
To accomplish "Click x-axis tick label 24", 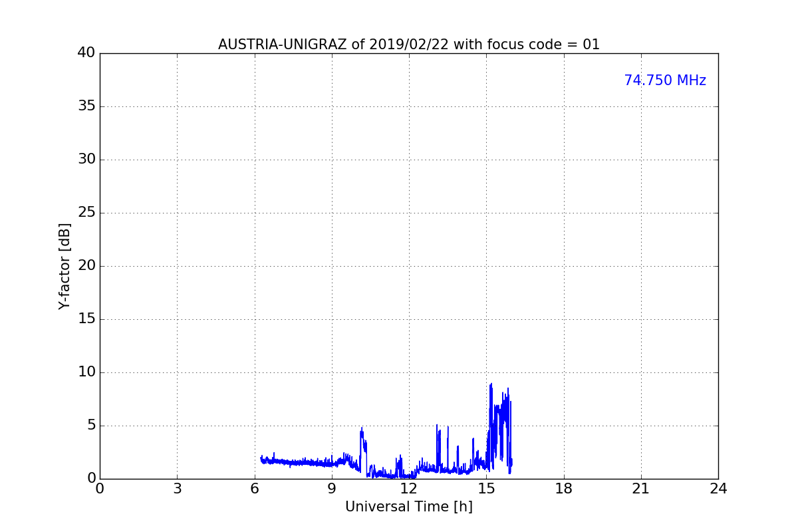I will (718, 489).
